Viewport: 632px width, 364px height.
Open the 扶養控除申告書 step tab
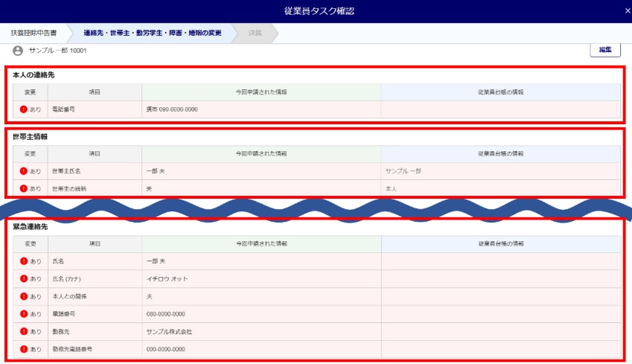(x=33, y=33)
